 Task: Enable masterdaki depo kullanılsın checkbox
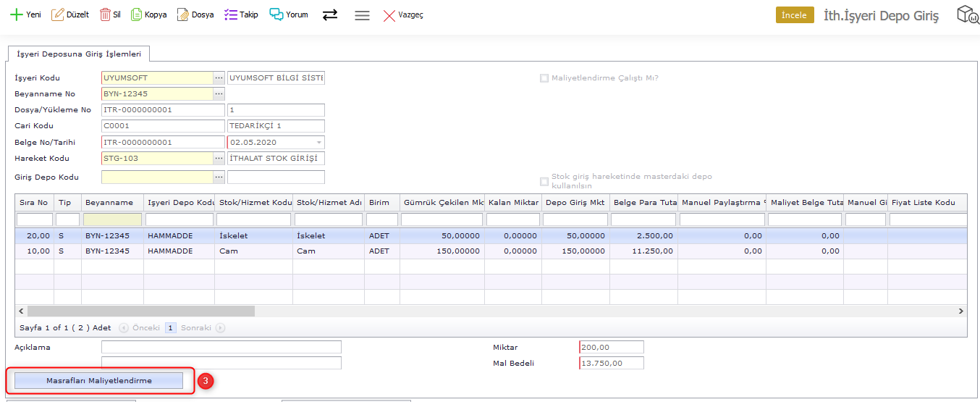tap(544, 181)
